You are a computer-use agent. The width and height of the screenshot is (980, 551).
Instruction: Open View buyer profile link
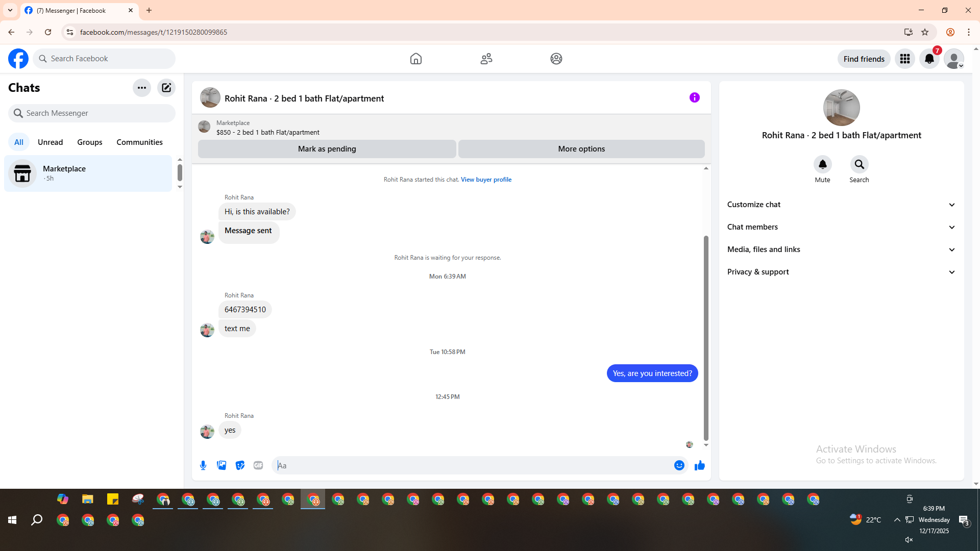(486, 180)
